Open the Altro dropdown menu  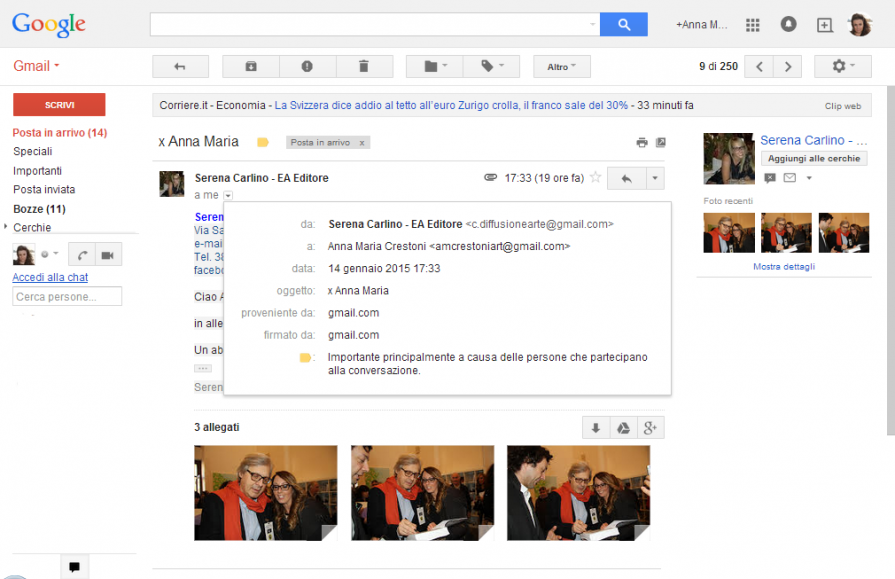point(561,67)
